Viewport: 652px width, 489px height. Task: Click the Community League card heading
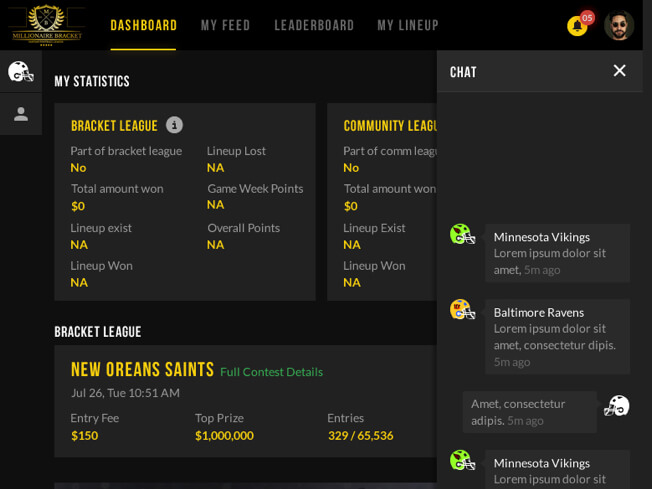pyautogui.click(x=390, y=126)
